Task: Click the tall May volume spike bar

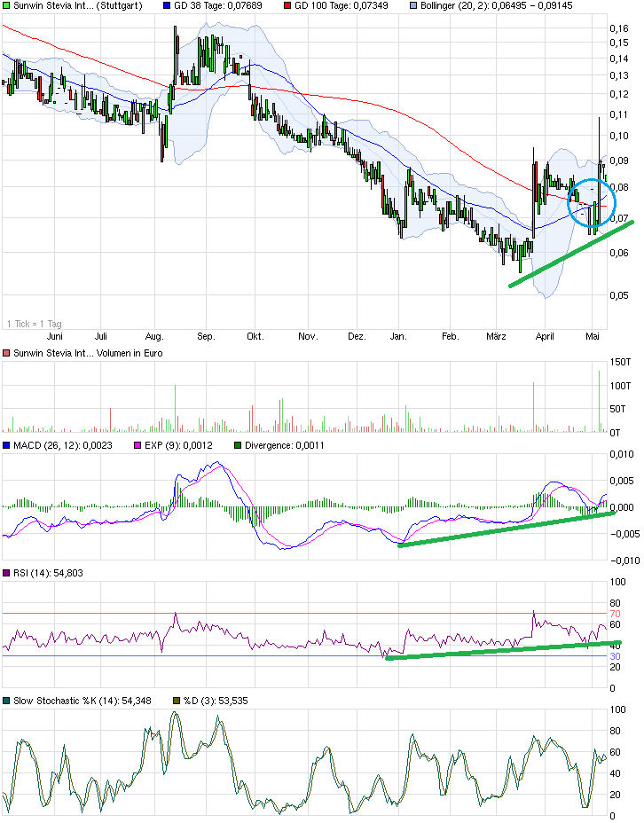Action: 599,402
